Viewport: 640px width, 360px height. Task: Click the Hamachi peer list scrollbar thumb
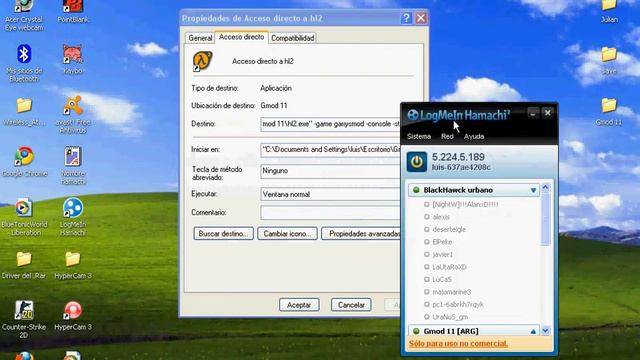(546, 220)
